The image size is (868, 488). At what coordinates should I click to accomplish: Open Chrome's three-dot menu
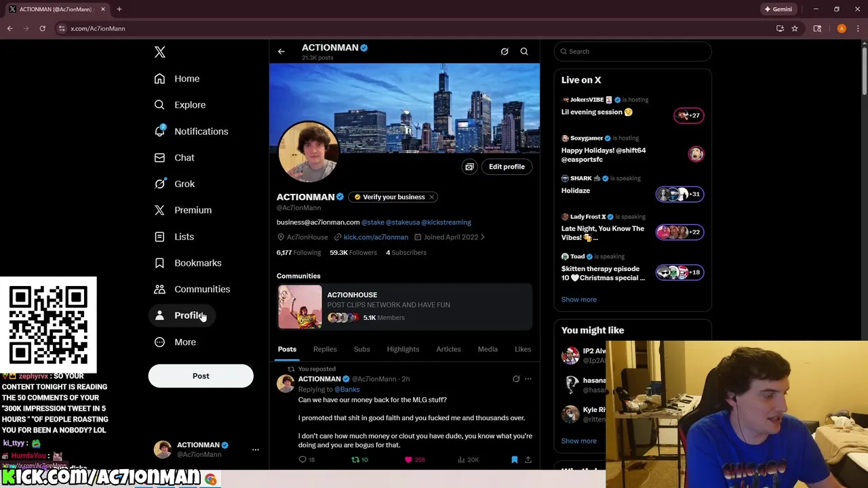pyautogui.click(x=859, y=28)
